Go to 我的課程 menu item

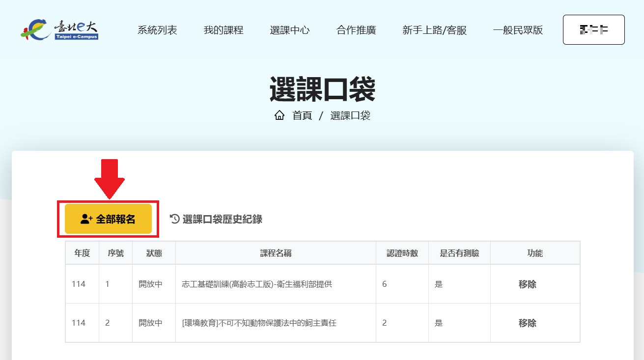pyautogui.click(x=224, y=30)
